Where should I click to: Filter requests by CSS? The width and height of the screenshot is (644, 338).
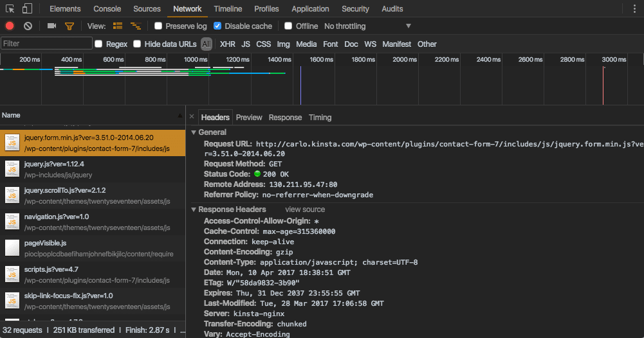tap(264, 44)
